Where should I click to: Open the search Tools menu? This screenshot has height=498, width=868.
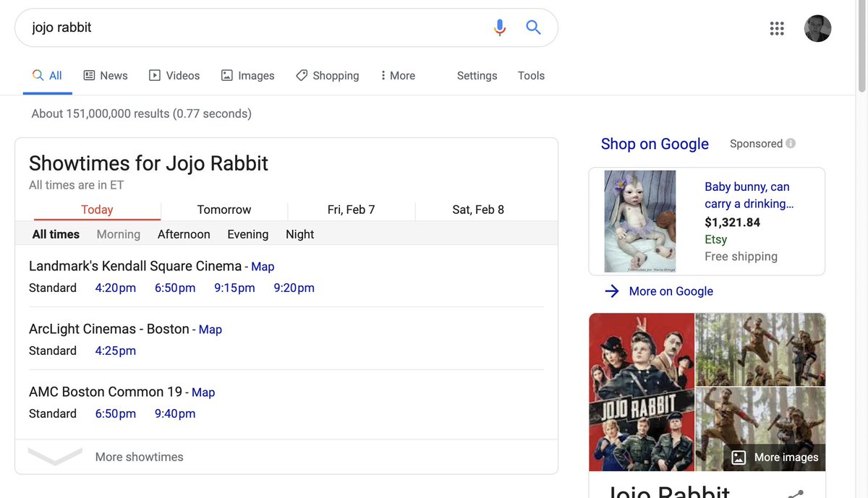point(531,75)
